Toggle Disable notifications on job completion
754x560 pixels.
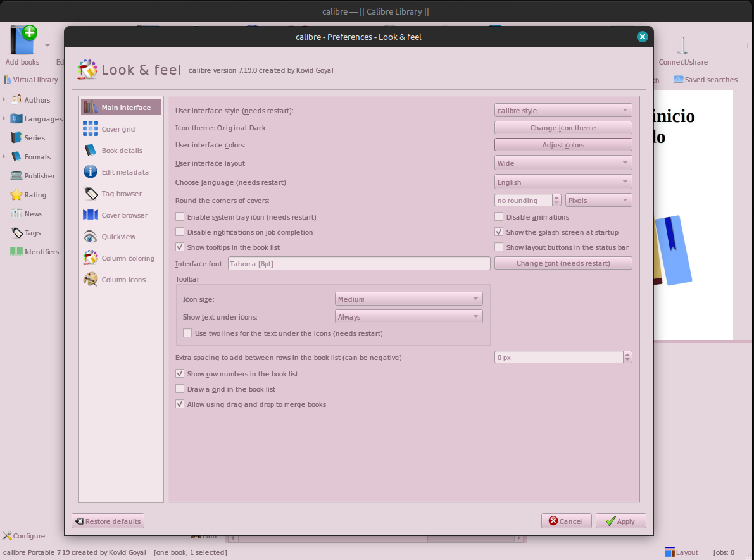click(180, 232)
